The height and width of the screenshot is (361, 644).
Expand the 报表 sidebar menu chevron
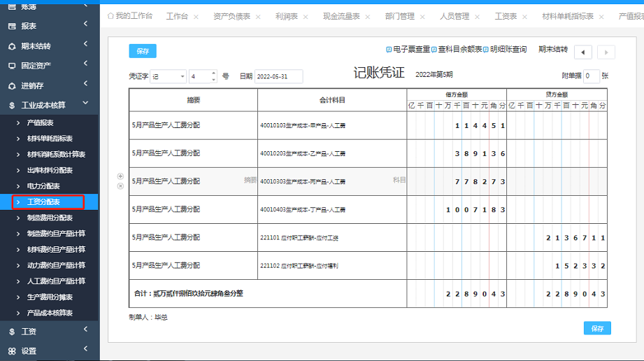point(86,24)
